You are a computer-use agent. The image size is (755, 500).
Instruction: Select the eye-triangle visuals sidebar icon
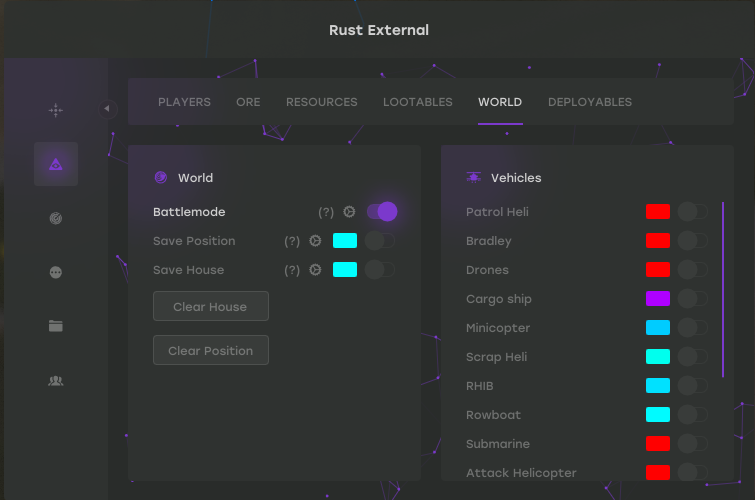[56, 164]
